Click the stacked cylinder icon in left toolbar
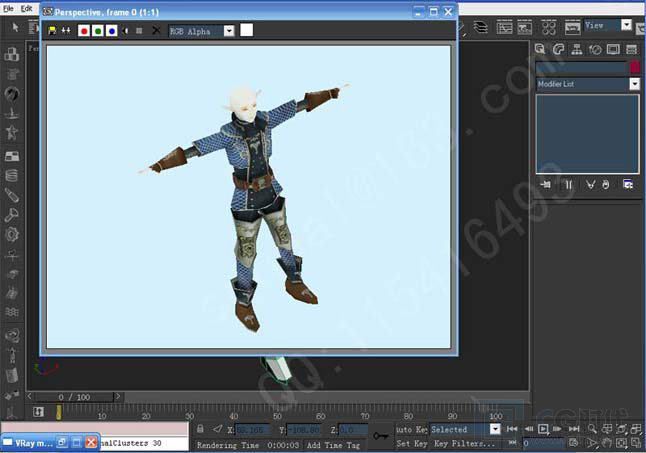646x453 pixels. point(12,176)
